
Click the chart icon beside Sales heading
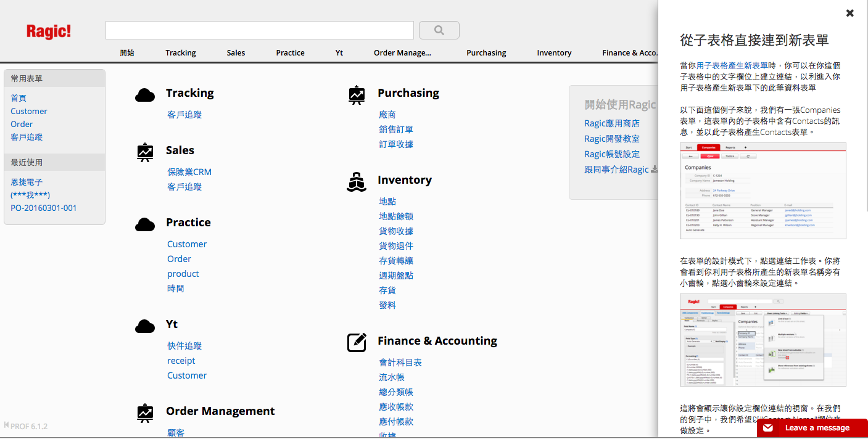tap(145, 152)
